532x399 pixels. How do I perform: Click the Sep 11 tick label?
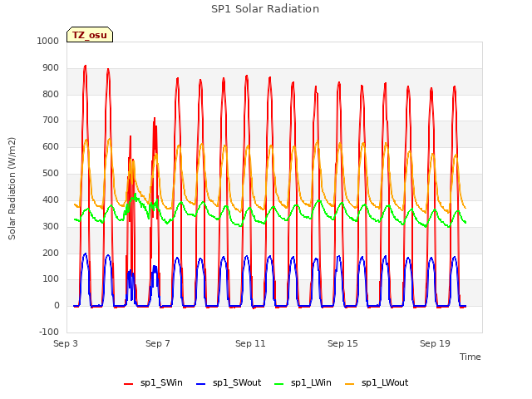pos(250,343)
